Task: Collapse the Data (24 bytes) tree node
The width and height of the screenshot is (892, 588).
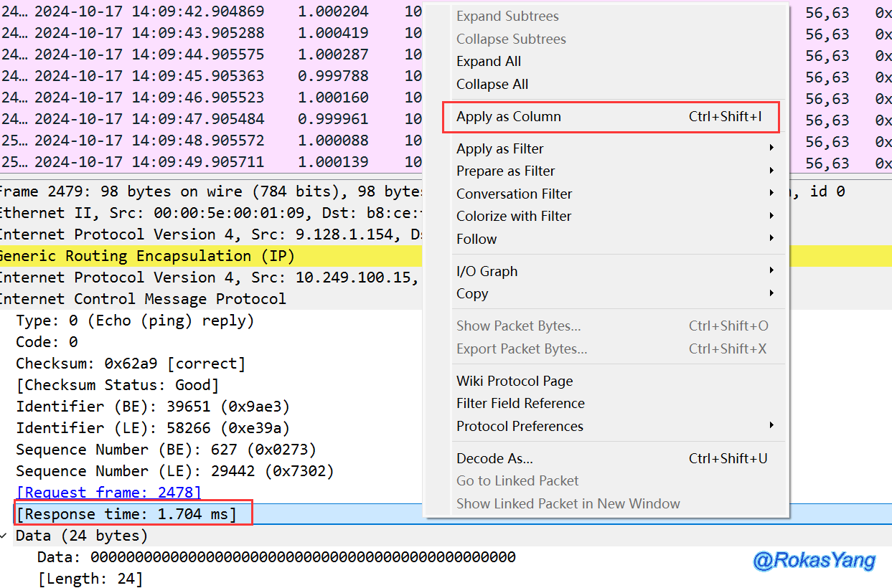Action: coord(5,536)
